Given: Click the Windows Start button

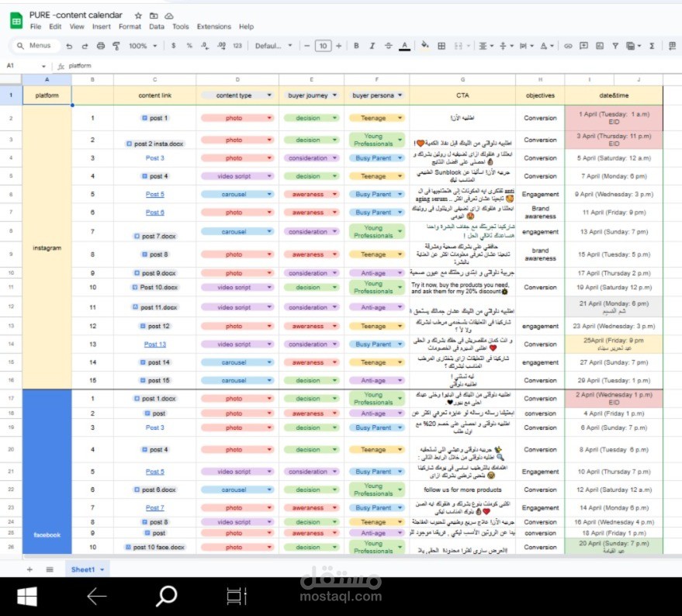Looking at the screenshot, I should tap(27, 596).
